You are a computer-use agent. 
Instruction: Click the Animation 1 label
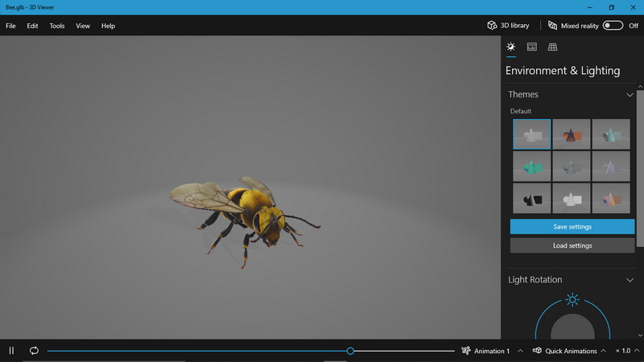492,351
